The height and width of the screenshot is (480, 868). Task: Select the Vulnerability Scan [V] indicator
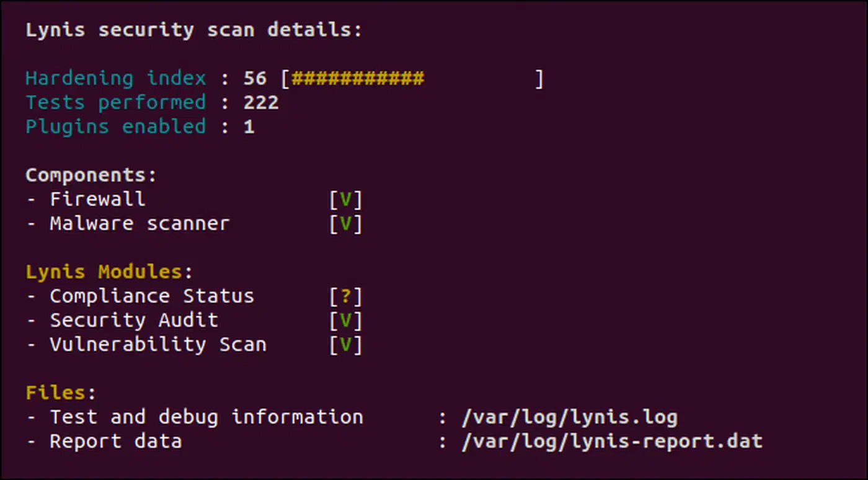(345, 345)
